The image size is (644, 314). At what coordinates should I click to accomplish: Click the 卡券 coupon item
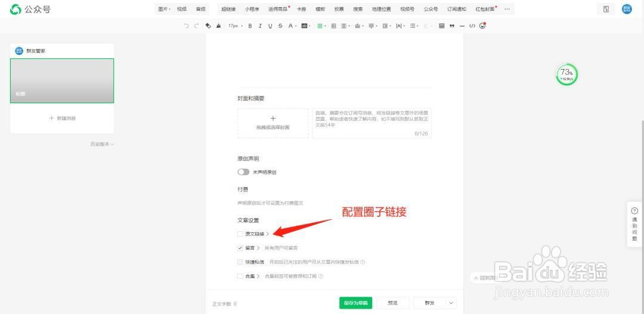(x=302, y=9)
